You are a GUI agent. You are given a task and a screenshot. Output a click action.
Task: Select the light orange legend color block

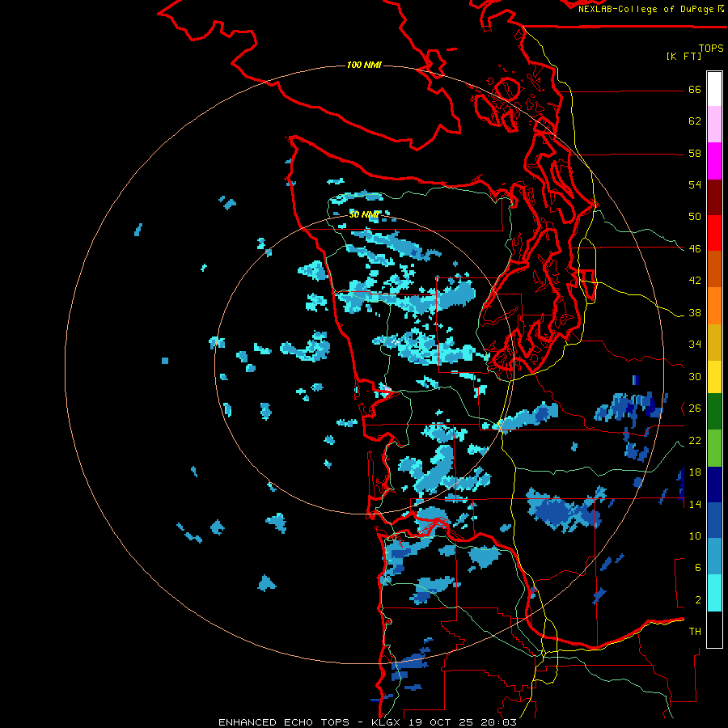[x=714, y=306]
